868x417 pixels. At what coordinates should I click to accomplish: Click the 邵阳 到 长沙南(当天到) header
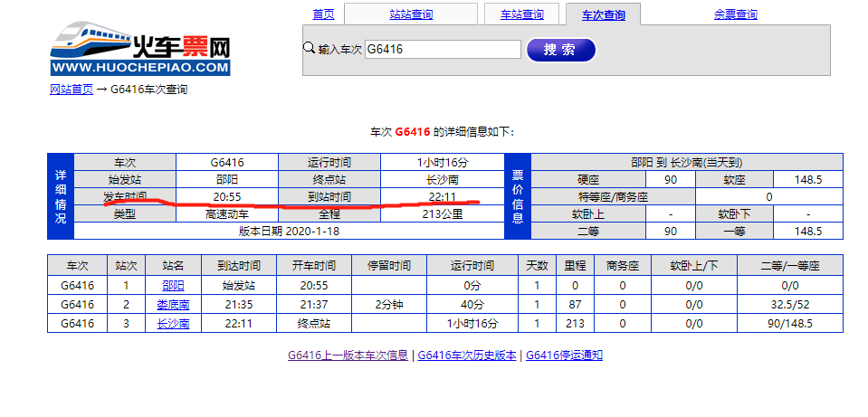[x=686, y=163]
